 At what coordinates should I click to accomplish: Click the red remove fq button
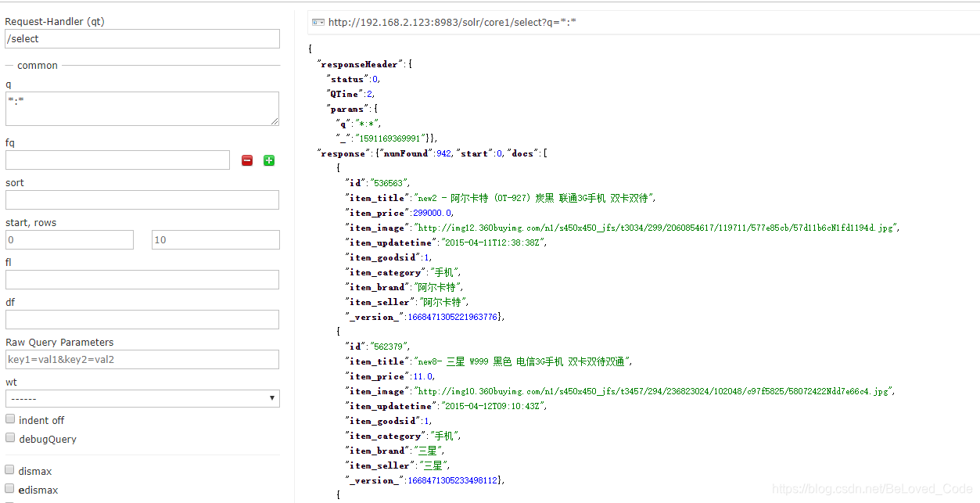point(247,160)
